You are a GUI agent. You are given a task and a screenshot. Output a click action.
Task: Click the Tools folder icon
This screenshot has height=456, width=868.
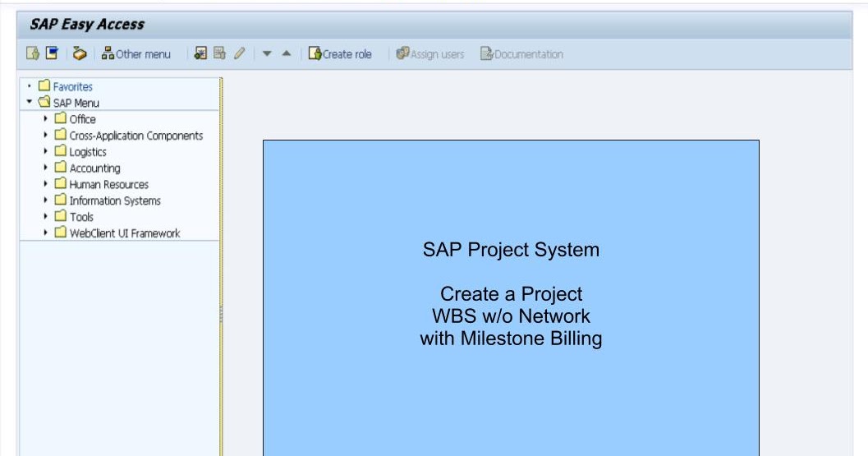point(60,216)
